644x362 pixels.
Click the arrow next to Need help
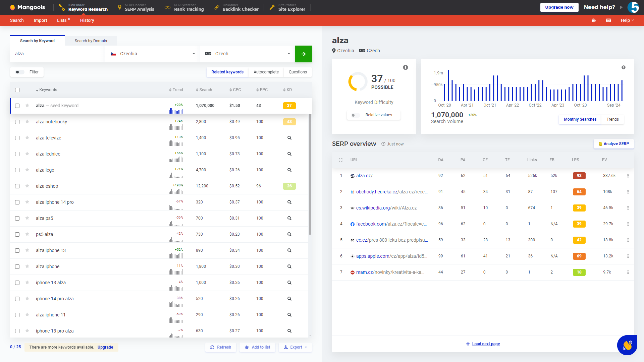click(621, 7)
